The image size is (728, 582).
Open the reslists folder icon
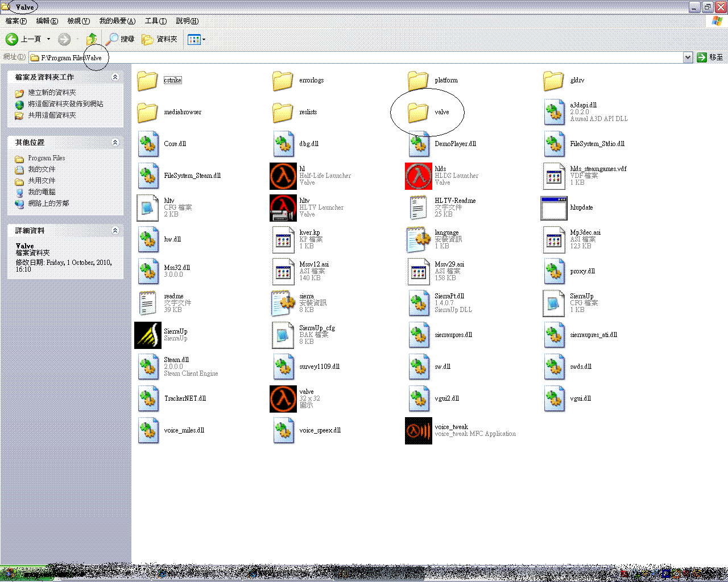point(283,113)
